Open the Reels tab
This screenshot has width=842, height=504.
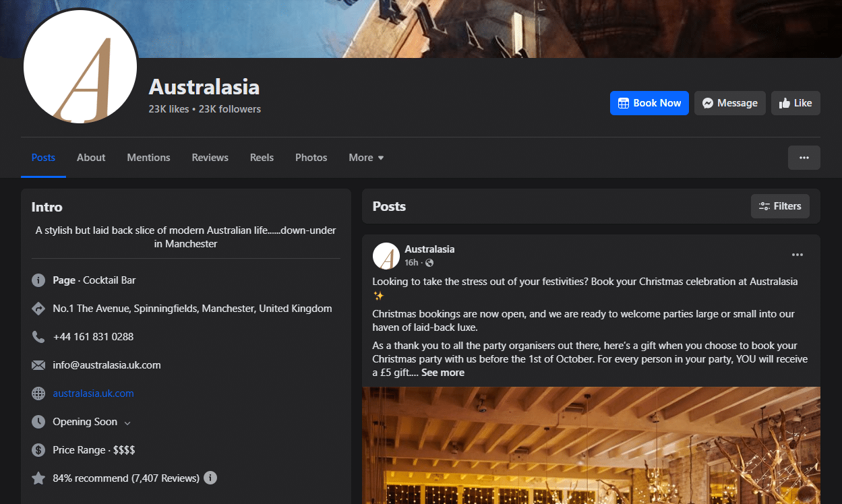click(x=262, y=158)
